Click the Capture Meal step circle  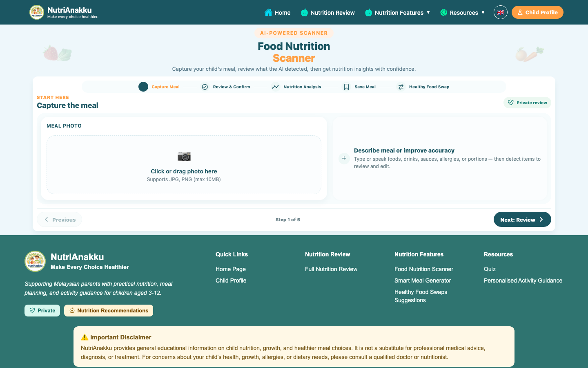(143, 87)
